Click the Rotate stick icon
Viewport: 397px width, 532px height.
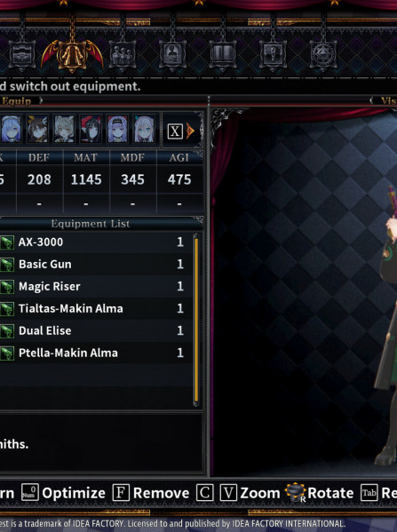coord(296,493)
